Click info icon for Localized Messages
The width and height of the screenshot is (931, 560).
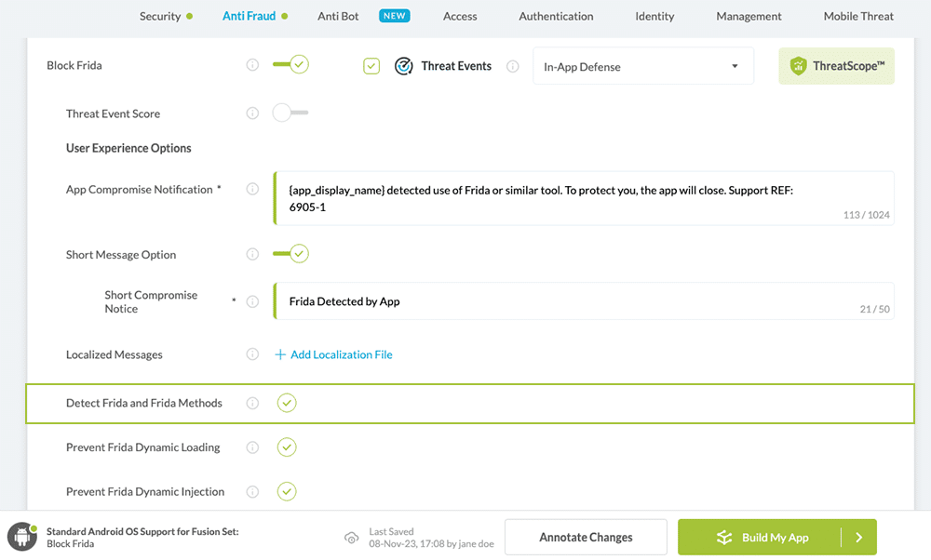tap(252, 354)
